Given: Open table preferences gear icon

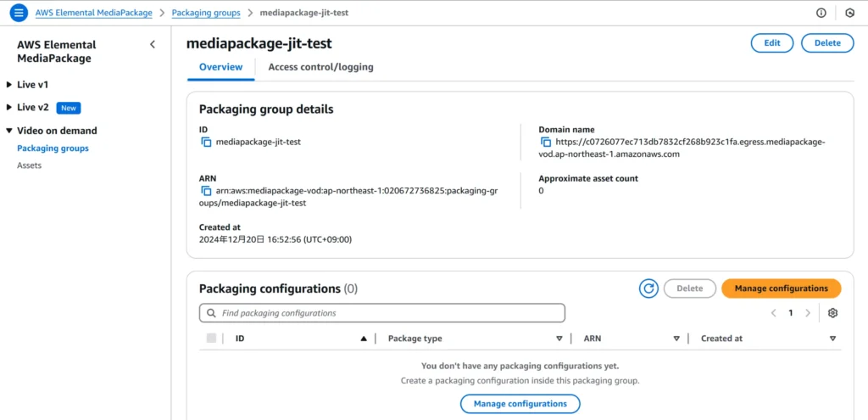Looking at the screenshot, I should [x=832, y=313].
